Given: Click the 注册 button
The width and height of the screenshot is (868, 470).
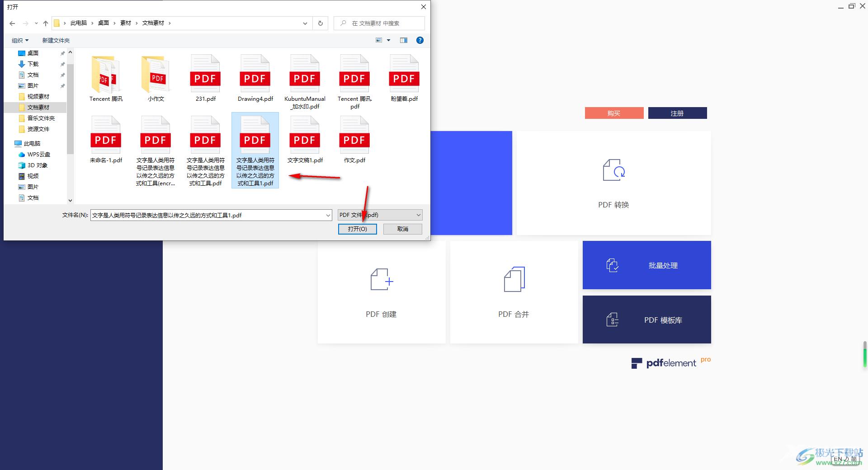Looking at the screenshot, I should click(x=677, y=113).
